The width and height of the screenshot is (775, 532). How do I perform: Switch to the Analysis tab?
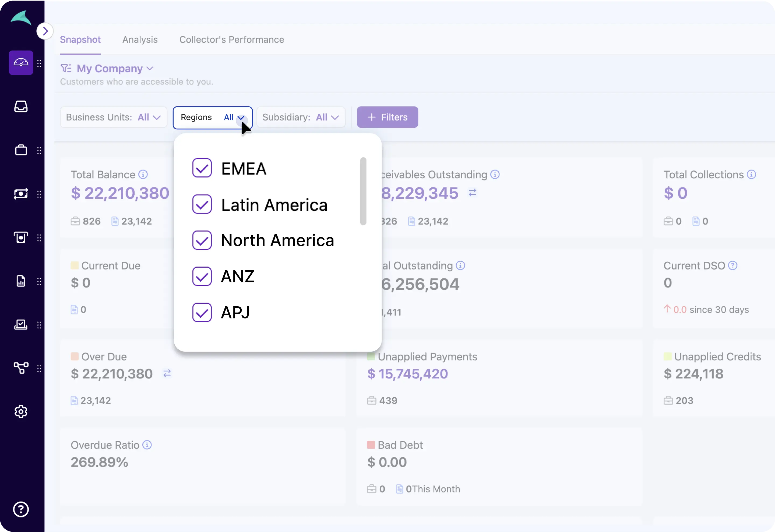pyautogui.click(x=140, y=40)
